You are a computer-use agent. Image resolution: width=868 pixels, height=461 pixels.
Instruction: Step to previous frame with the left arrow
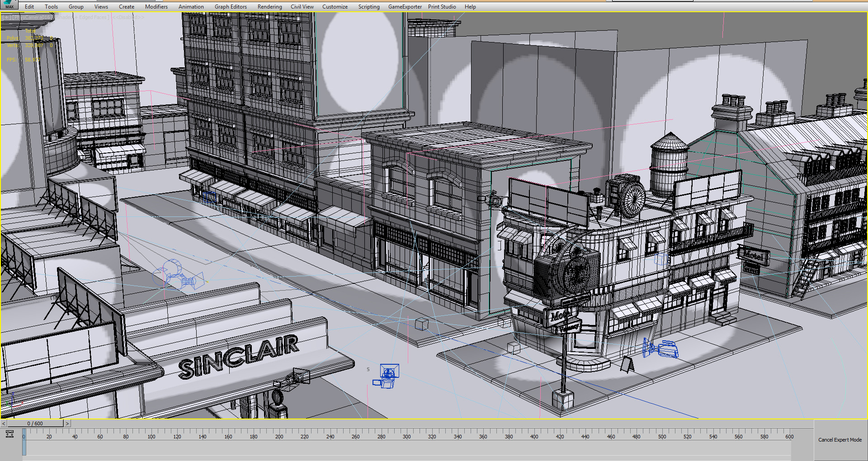5,423
